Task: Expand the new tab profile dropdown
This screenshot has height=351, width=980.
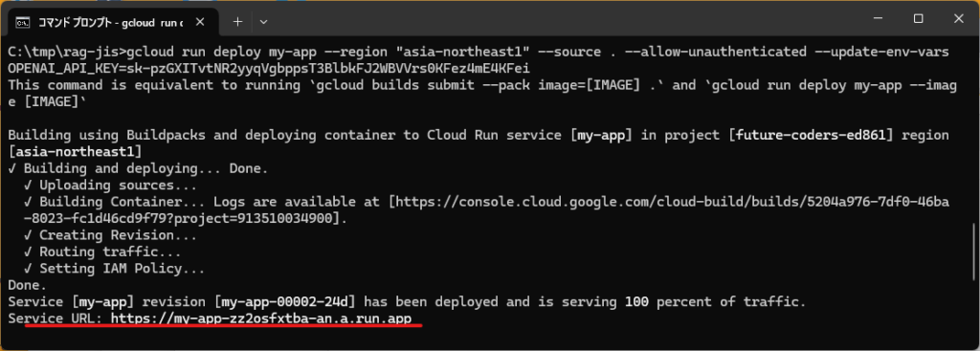Action: (264, 22)
